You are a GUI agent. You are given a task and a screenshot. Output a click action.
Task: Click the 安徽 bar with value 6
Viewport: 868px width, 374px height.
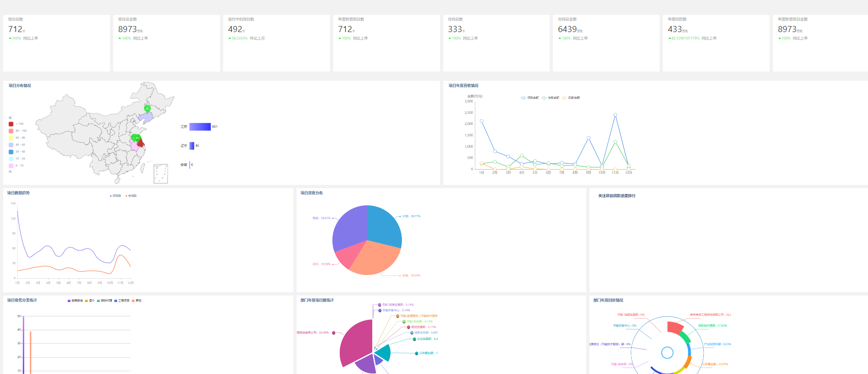(190, 164)
